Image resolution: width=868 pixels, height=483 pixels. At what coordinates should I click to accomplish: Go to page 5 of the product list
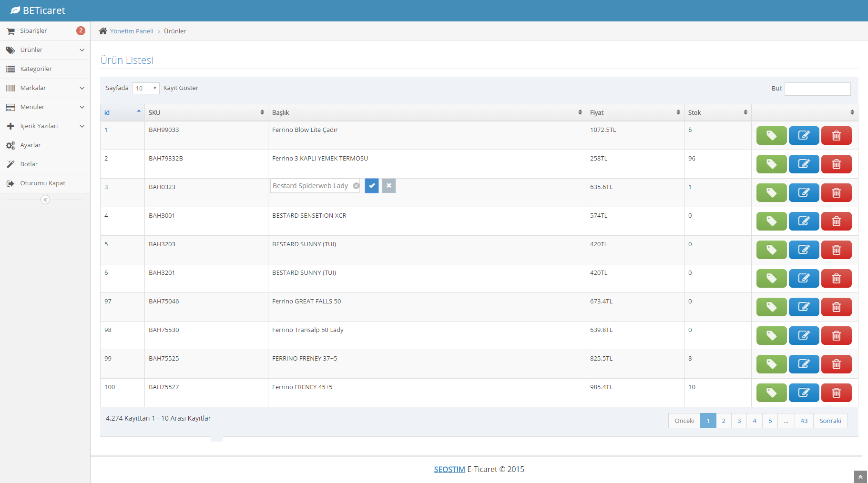[770, 421]
